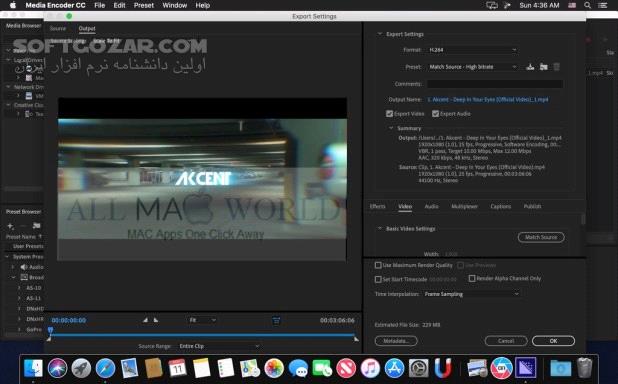Open App Store from the dock
The width and height of the screenshot is (618, 384).
[394, 369]
